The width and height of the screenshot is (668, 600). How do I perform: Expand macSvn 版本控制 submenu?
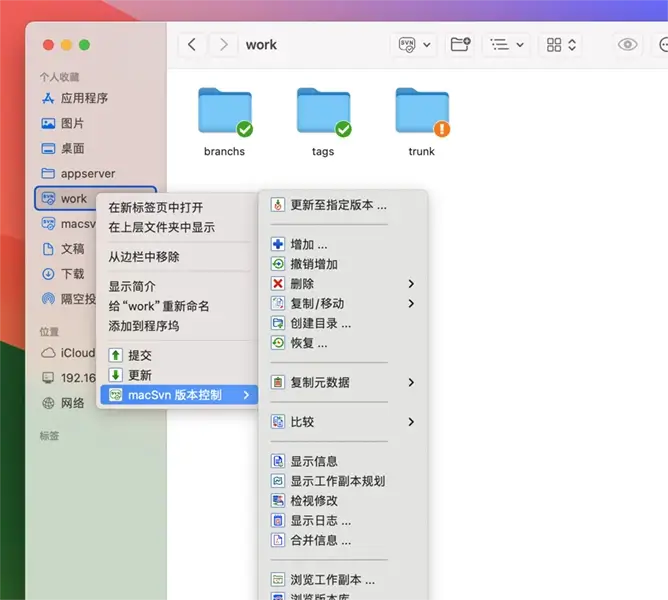click(179, 395)
